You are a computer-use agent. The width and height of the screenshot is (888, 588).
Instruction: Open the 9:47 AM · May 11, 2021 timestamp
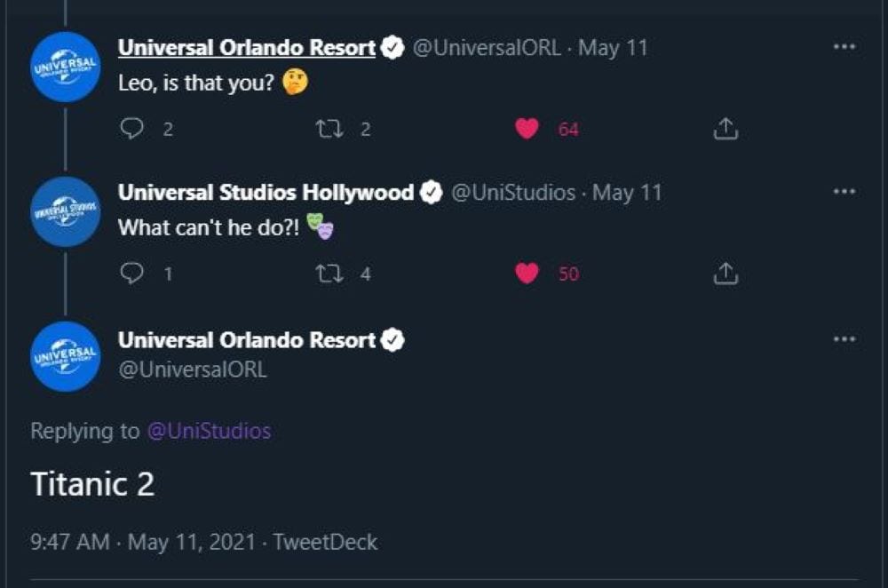[x=143, y=542]
